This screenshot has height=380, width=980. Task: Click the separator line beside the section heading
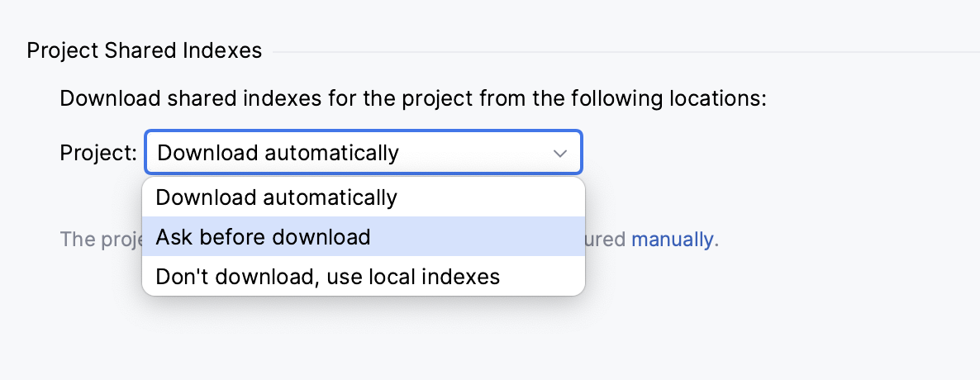point(620,52)
